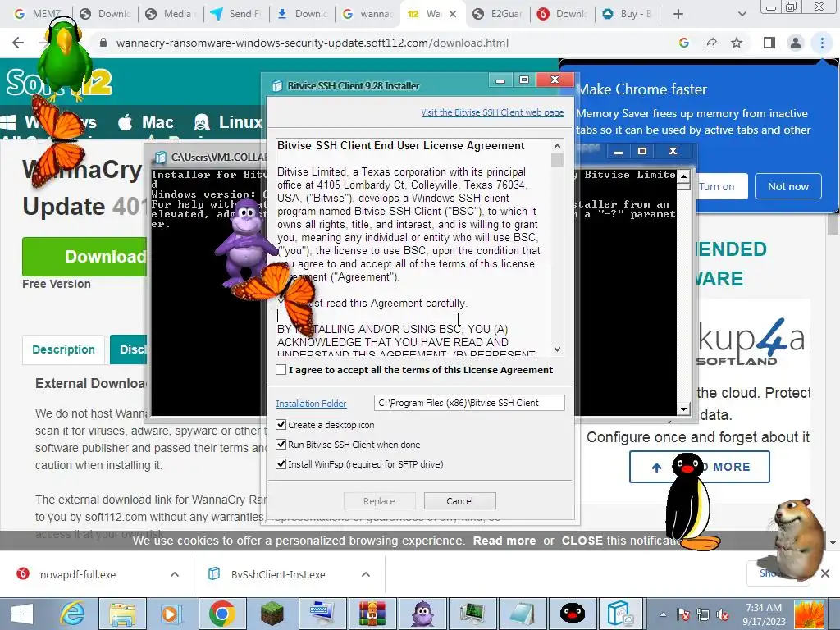The height and width of the screenshot is (630, 840).
Task: Switch to the E2Guar tab
Action: tap(498, 14)
